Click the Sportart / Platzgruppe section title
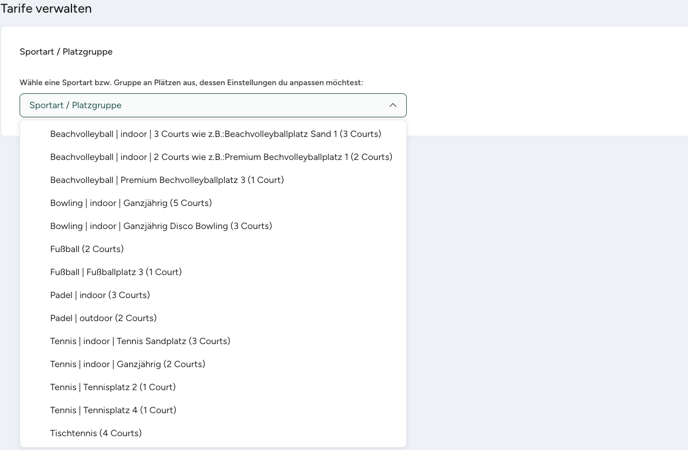688x450 pixels. click(66, 52)
